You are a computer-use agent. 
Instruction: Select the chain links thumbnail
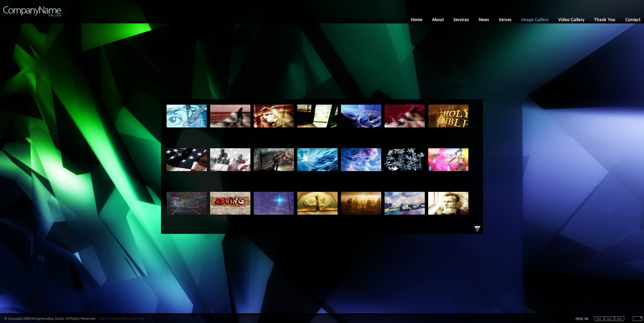point(405,203)
